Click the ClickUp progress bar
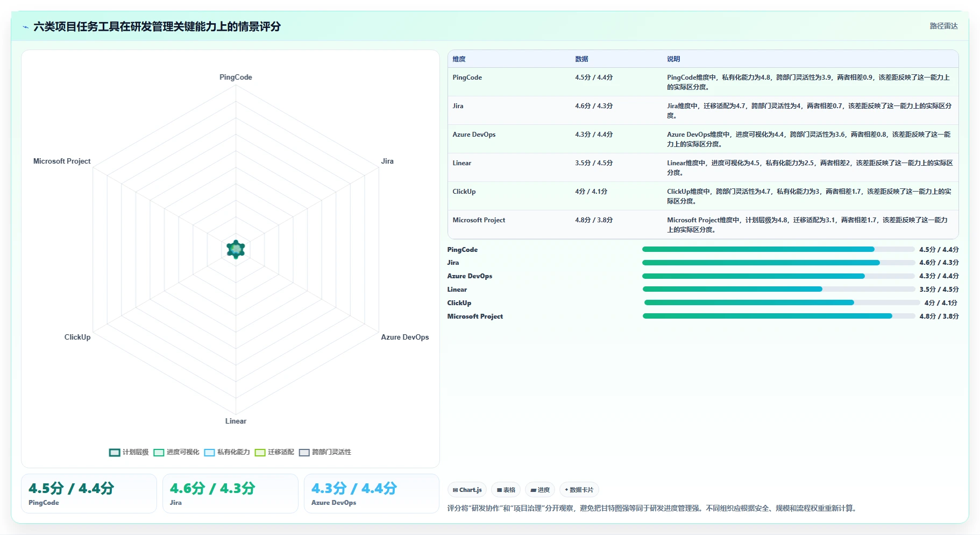Screen dimensions: 980x535 pos(782,302)
